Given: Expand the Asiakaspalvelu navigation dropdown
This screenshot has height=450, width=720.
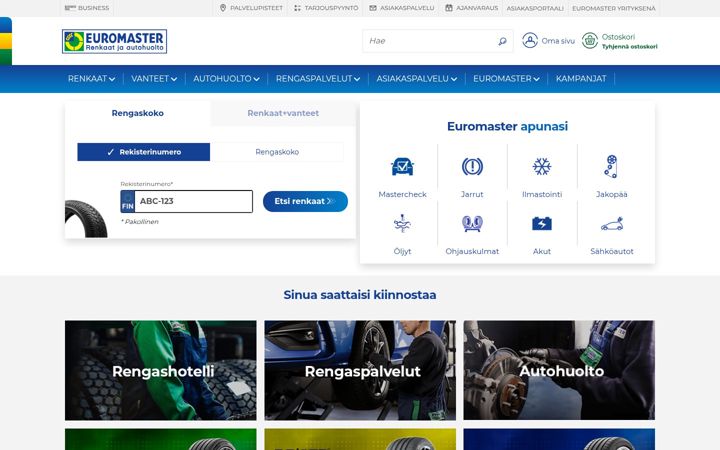Looking at the screenshot, I should tap(416, 79).
